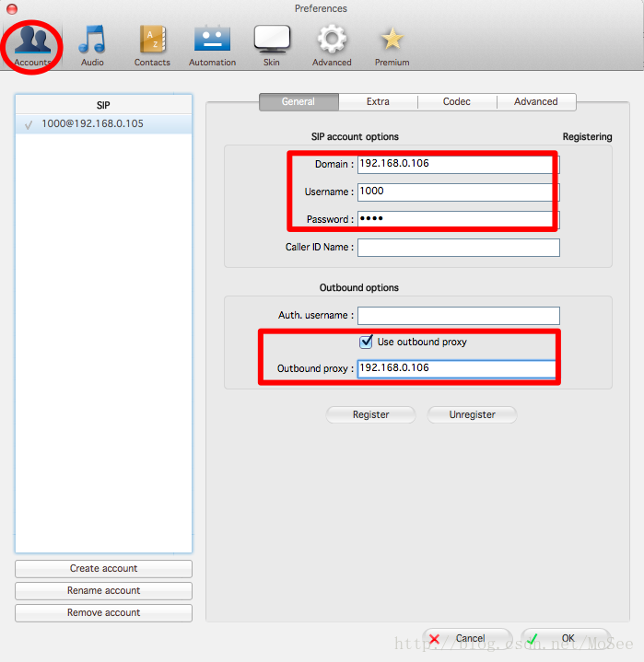Click the SIP list column header
Viewport: 644px width, 662px height.
click(103, 105)
